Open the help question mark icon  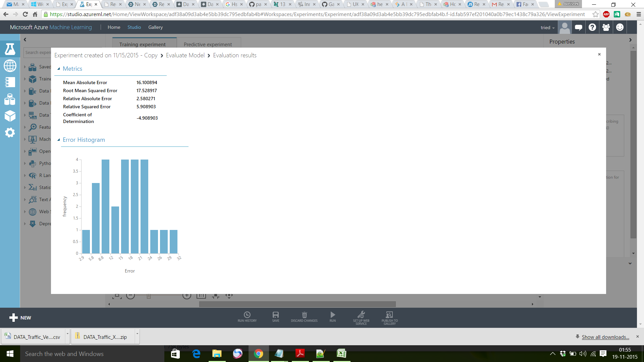pyautogui.click(x=592, y=27)
